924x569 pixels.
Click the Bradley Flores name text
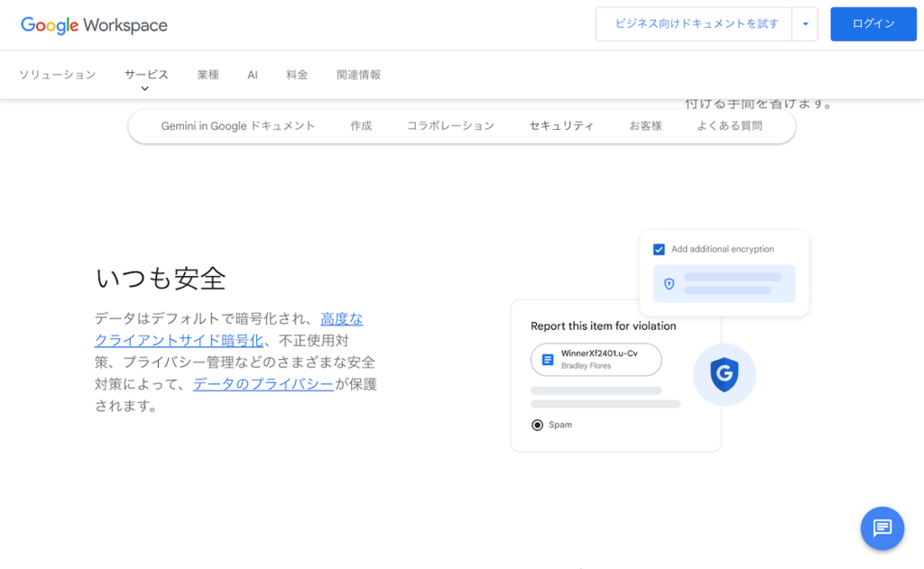coord(586,366)
